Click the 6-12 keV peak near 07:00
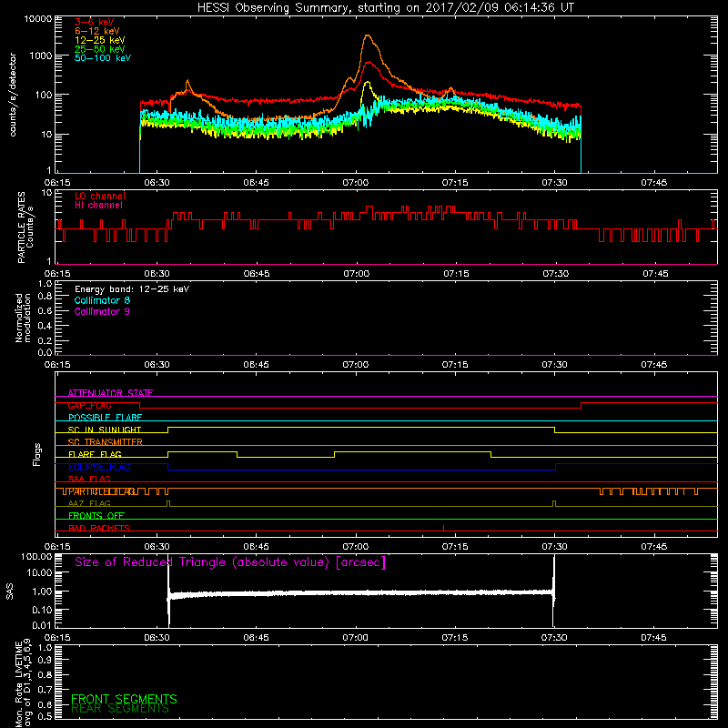The width and height of the screenshot is (728, 728). [368, 35]
